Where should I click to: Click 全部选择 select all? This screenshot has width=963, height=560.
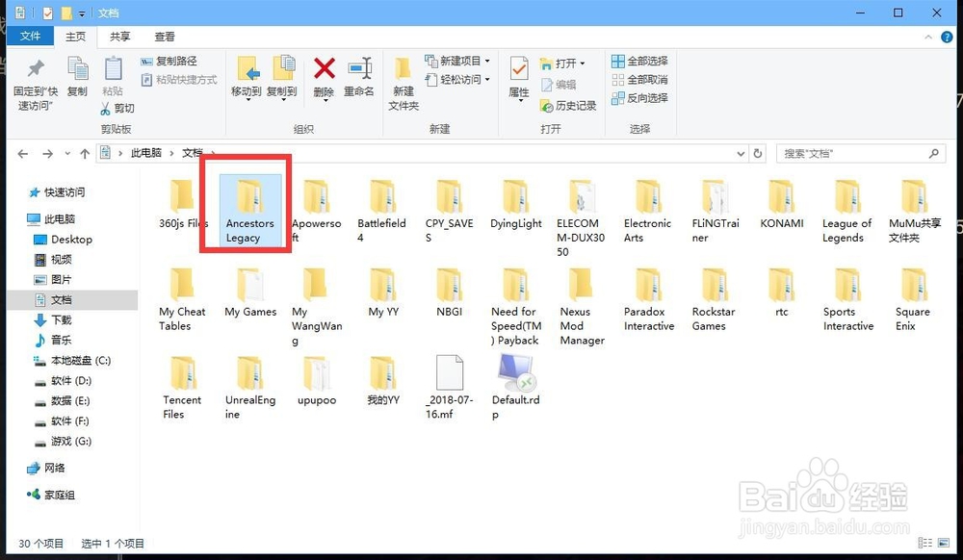639,61
